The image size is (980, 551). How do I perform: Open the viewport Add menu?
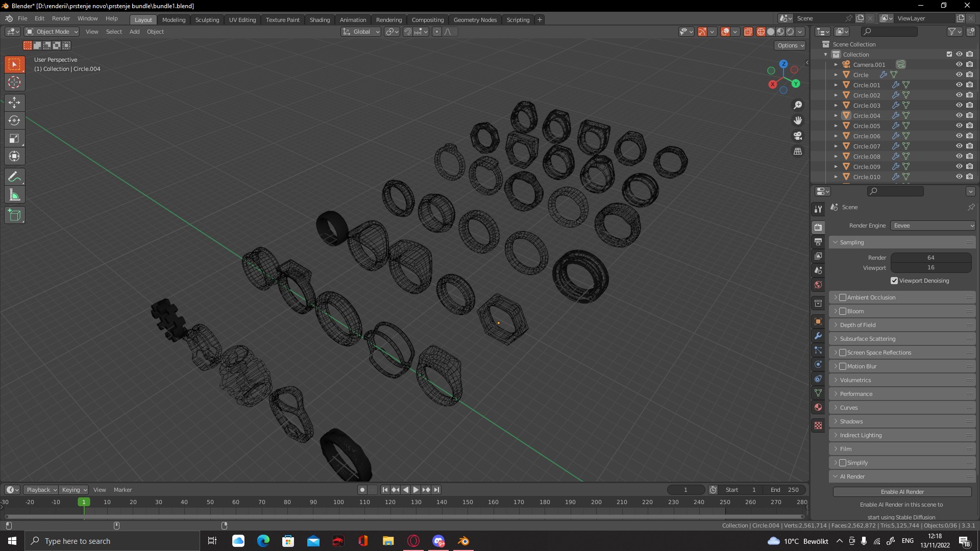pyautogui.click(x=135, y=32)
